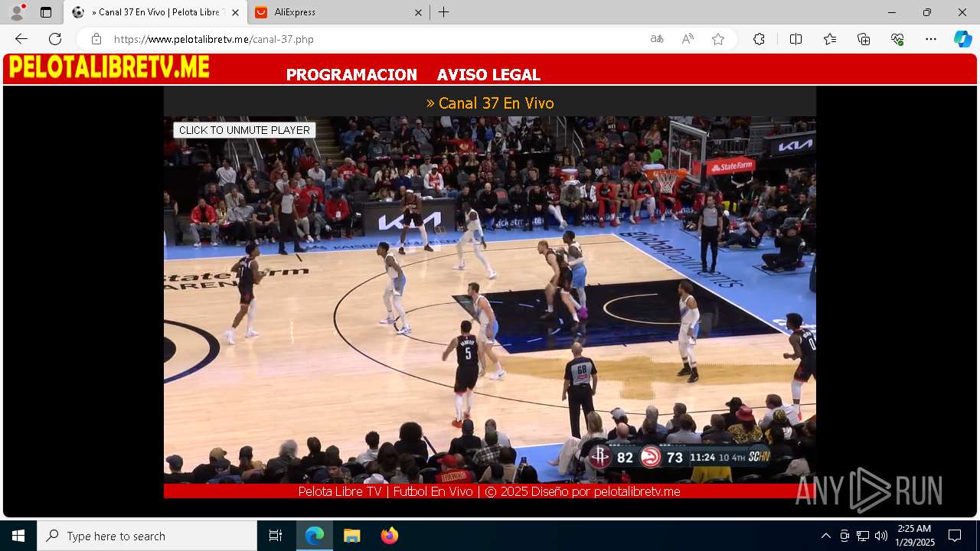Add this page to favorites
Image resolution: width=980 pixels, height=551 pixels.
[718, 39]
